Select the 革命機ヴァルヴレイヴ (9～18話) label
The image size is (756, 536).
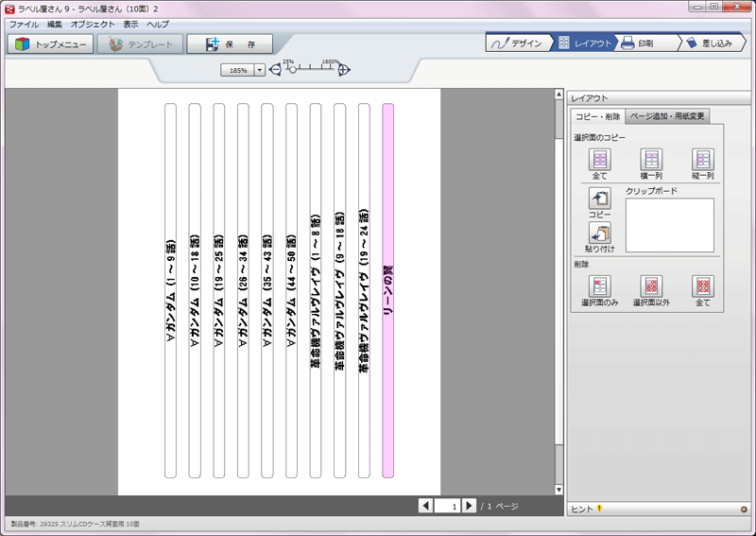coord(340,290)
